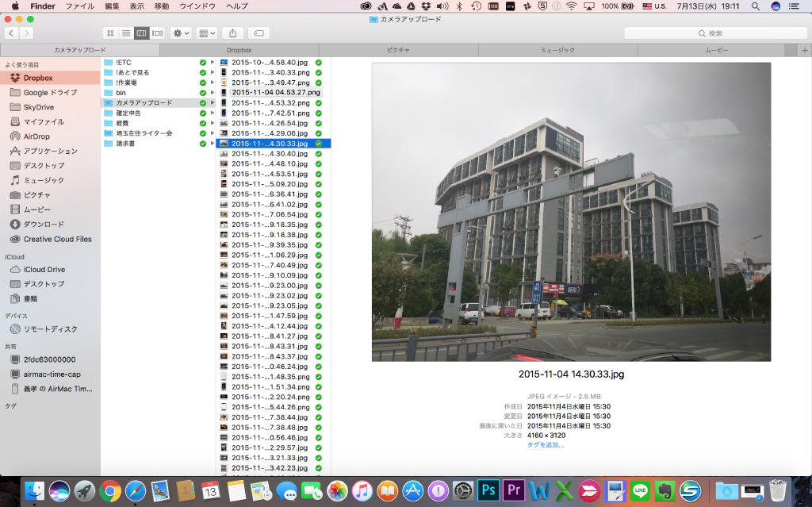Screen dimensions: 812x507
Task: Open the Trash in the Dock
Action: tap(778, 490)
